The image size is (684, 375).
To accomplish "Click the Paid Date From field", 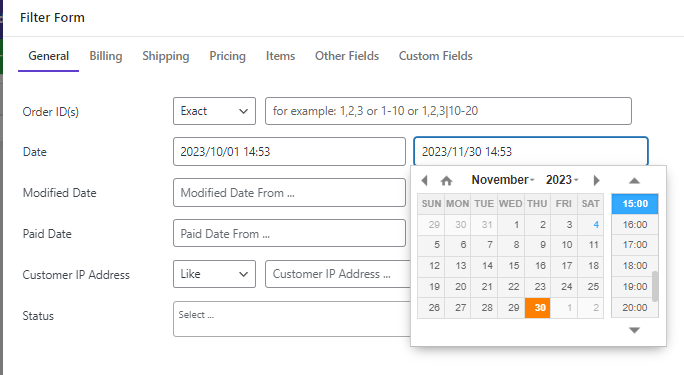I will click(289, 234).
